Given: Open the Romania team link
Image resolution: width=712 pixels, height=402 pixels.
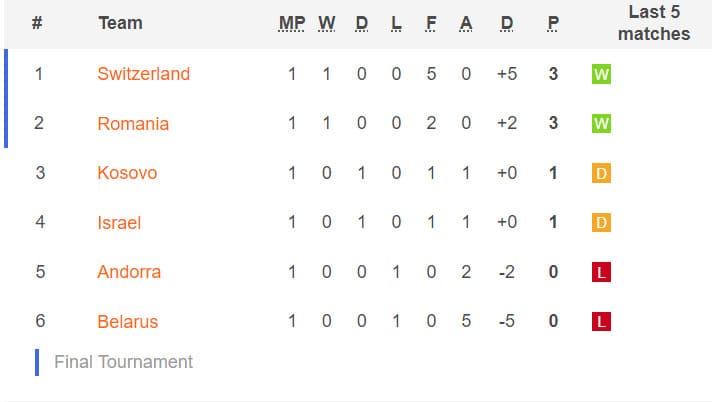Looking at the screenshot, I should [133, 124].
